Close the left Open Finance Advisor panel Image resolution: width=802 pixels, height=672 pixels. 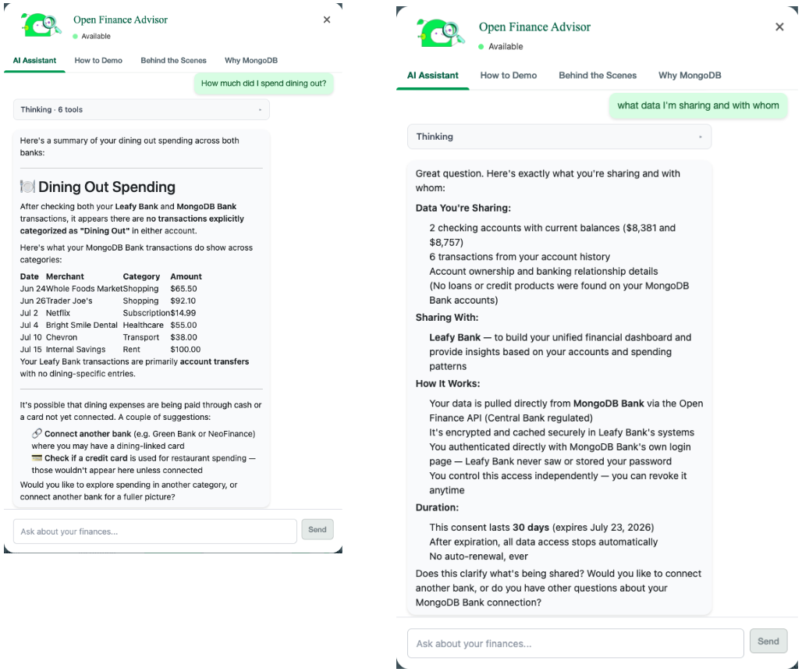coord(327,20)
